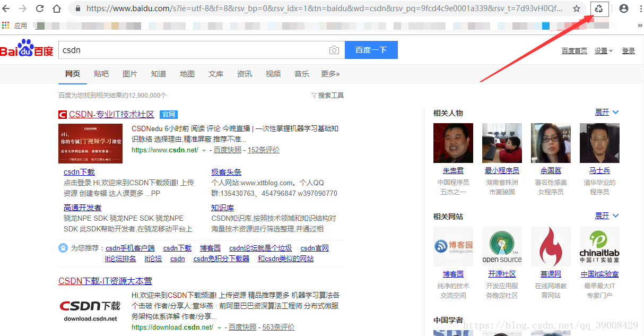Click the 马士兵 name link
The image size is (644, 336).
coord(599,171)
